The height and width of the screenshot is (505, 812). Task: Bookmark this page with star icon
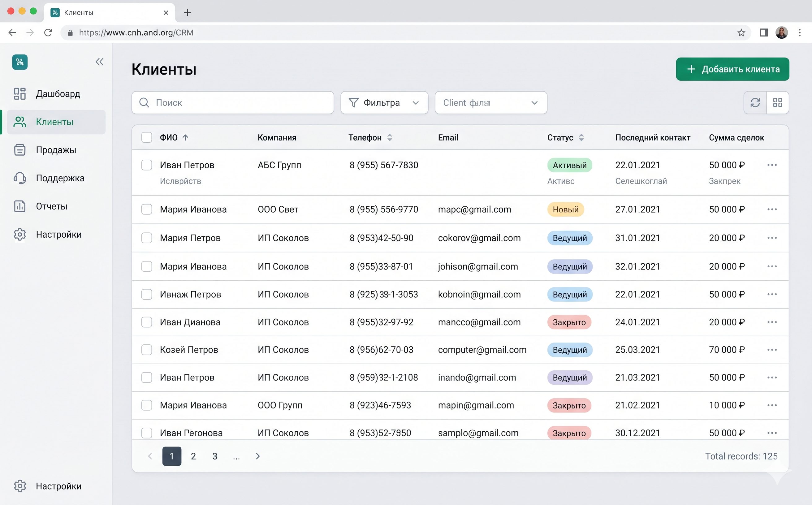741,33
